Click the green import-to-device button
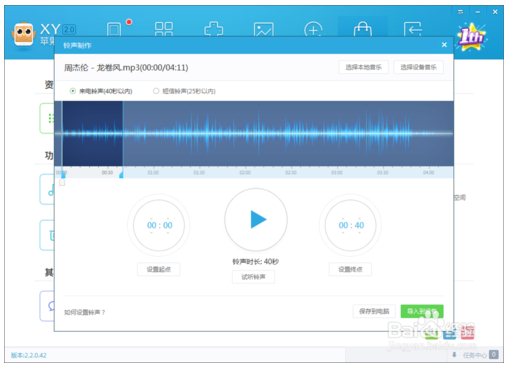The height and width of the screenshot is (370, 514). (422, 311)
